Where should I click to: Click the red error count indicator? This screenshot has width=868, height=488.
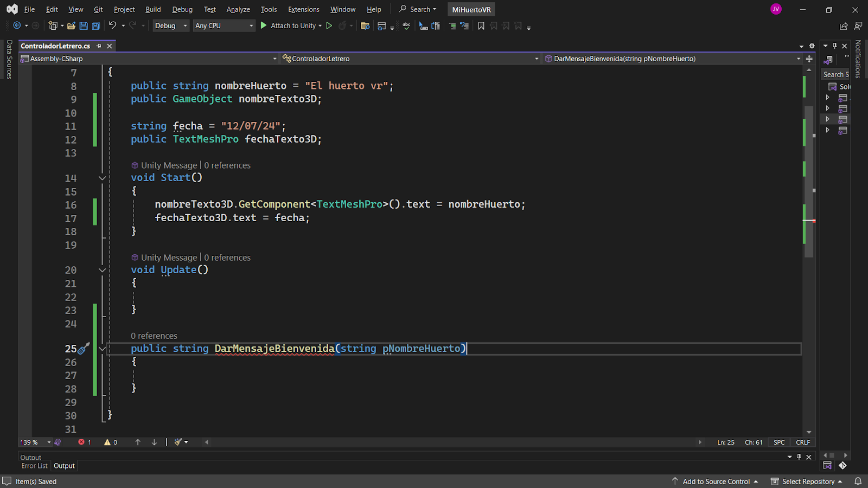click(84, 442)
